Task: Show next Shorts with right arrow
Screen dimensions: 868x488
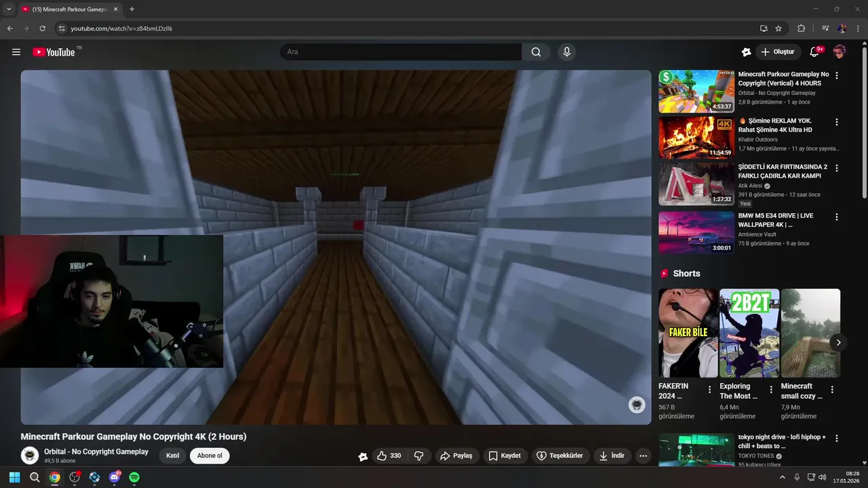Action: click(838, 342)
